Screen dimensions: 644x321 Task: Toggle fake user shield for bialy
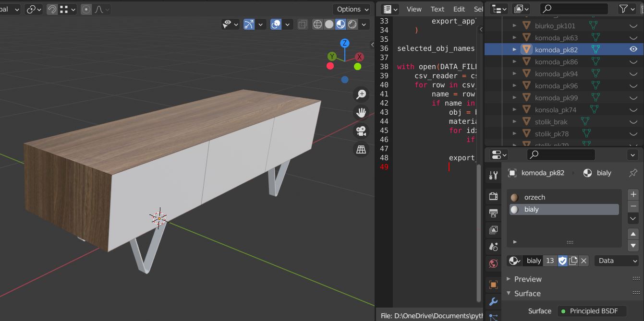[x=562, y=261]
